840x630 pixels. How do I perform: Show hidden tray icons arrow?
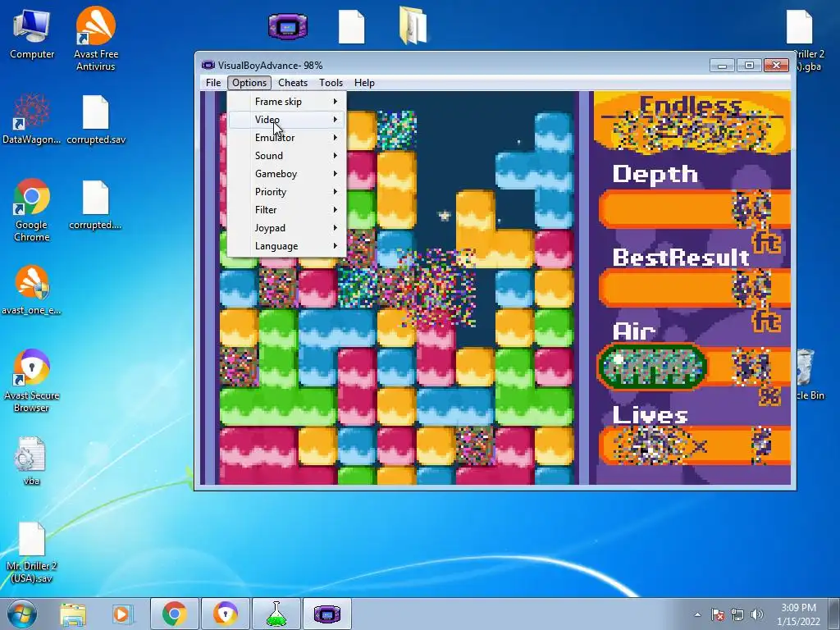(x=697, y=614)
